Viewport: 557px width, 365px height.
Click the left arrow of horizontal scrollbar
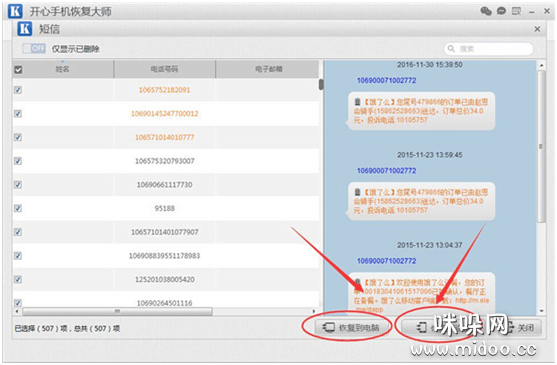(x=17, y=311)
